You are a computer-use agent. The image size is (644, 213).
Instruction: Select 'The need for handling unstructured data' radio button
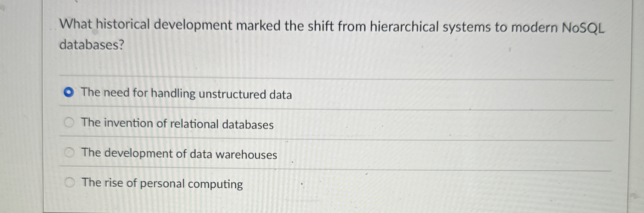point(69,92)
